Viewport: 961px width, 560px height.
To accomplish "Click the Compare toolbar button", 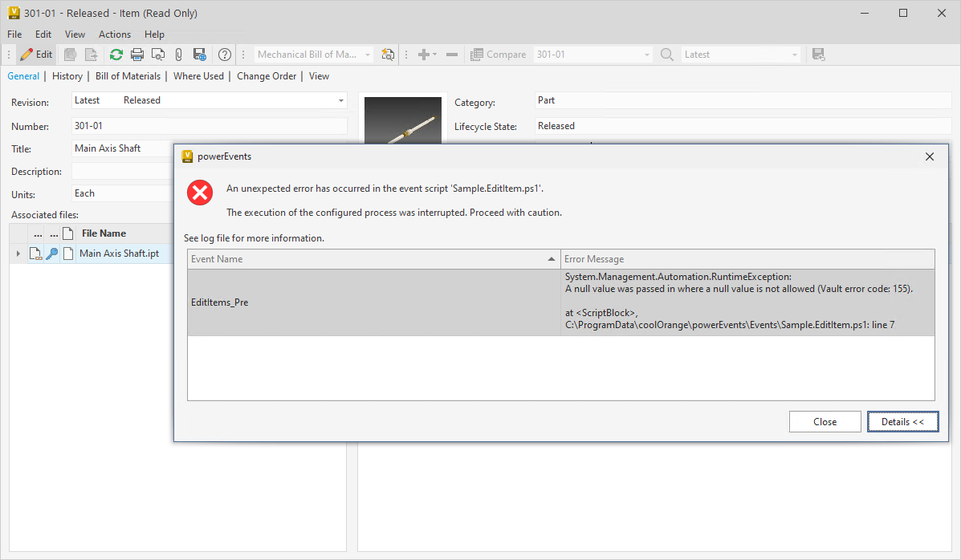I will click(x=498, y=55).
